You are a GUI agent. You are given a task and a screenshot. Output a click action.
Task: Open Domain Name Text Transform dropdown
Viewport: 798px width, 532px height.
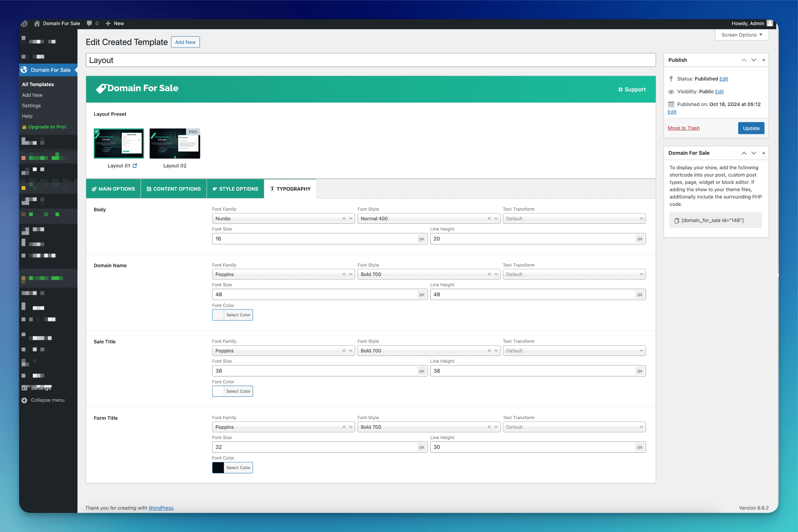click(x=574, y=274)
